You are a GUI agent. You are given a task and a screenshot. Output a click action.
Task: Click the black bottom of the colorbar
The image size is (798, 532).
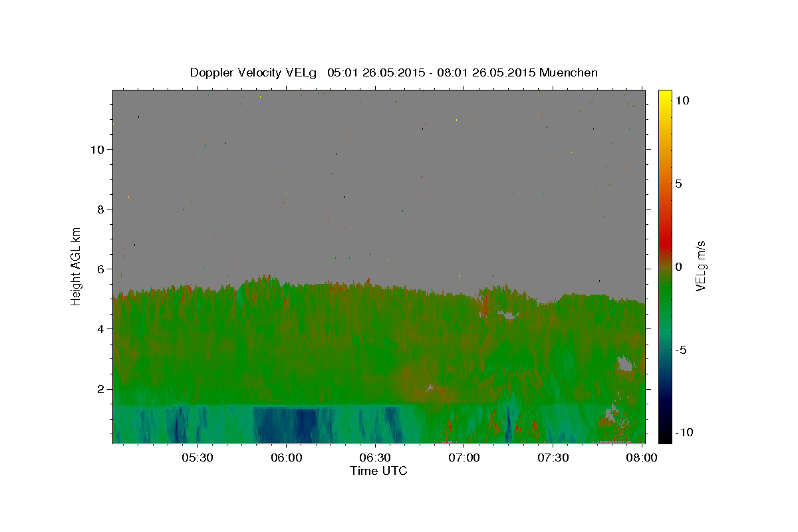click(665, 437)
